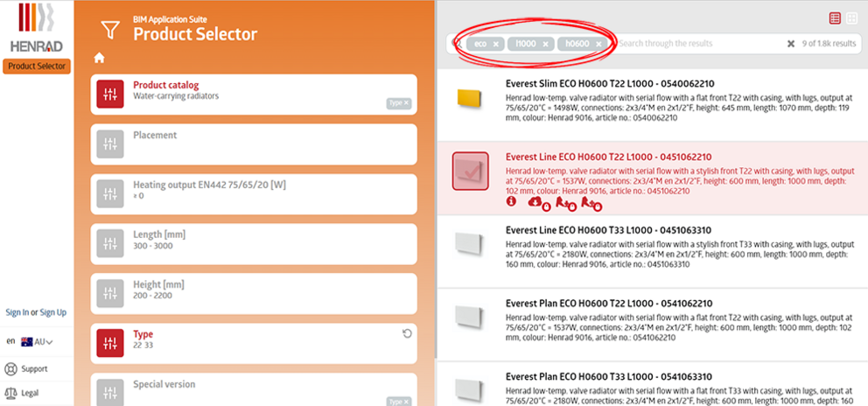This screenshot has height=406, width=868.
Task: Go to home via house icon
Action: pyautogui.click(x=99, y=58)
